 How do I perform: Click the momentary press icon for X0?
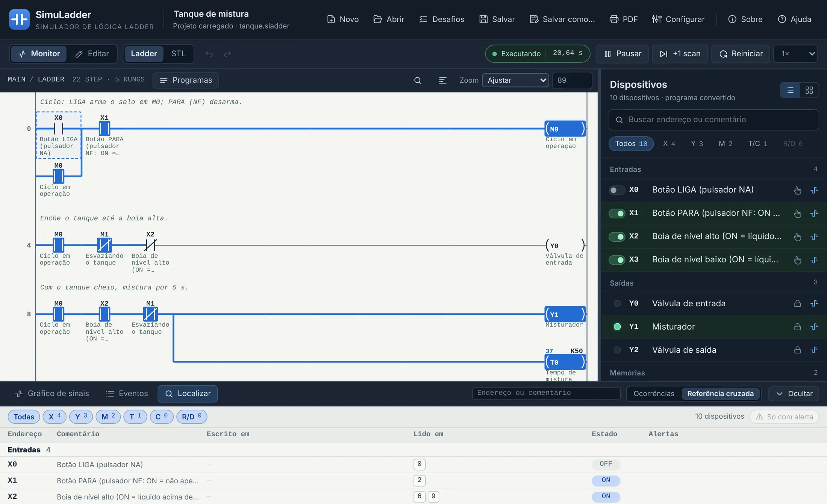coord(797,190)
